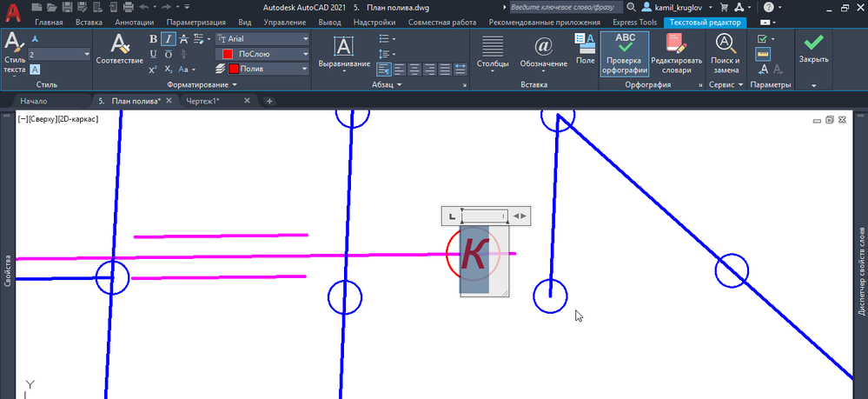The height and width of the screenshot is (399, 868).
Task: Click the text background mask icon
Action: click(35, 70)
